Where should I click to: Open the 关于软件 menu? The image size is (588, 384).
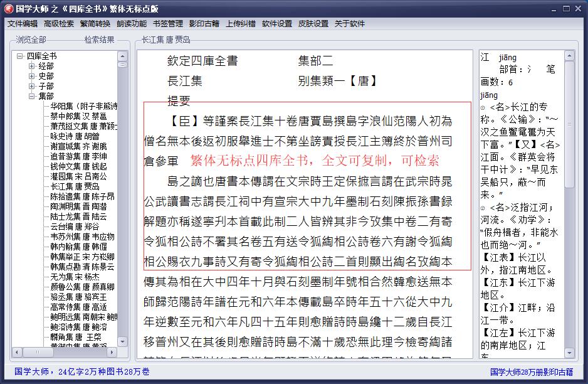pos(350,24)
